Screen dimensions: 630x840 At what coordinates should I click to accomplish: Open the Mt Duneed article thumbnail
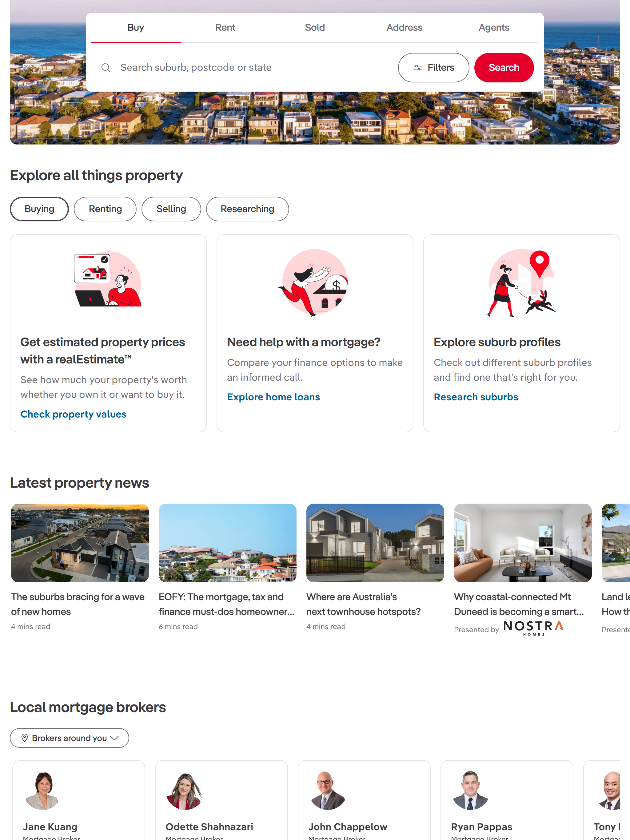(523, 543)
